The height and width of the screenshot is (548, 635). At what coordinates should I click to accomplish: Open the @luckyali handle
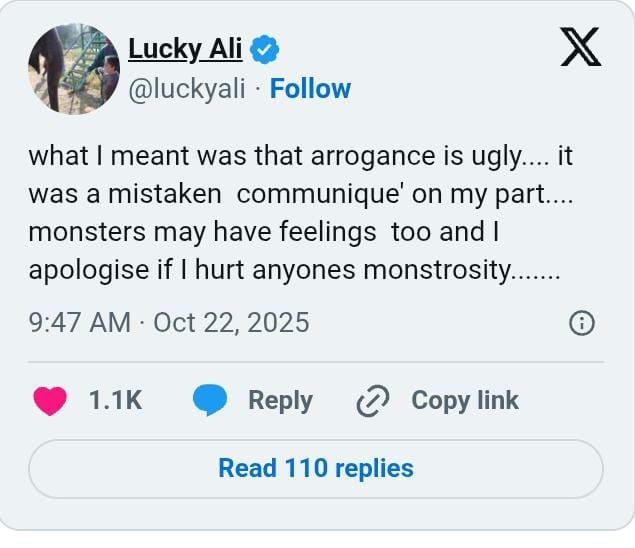pyautogui.click(x=189, y=89)
